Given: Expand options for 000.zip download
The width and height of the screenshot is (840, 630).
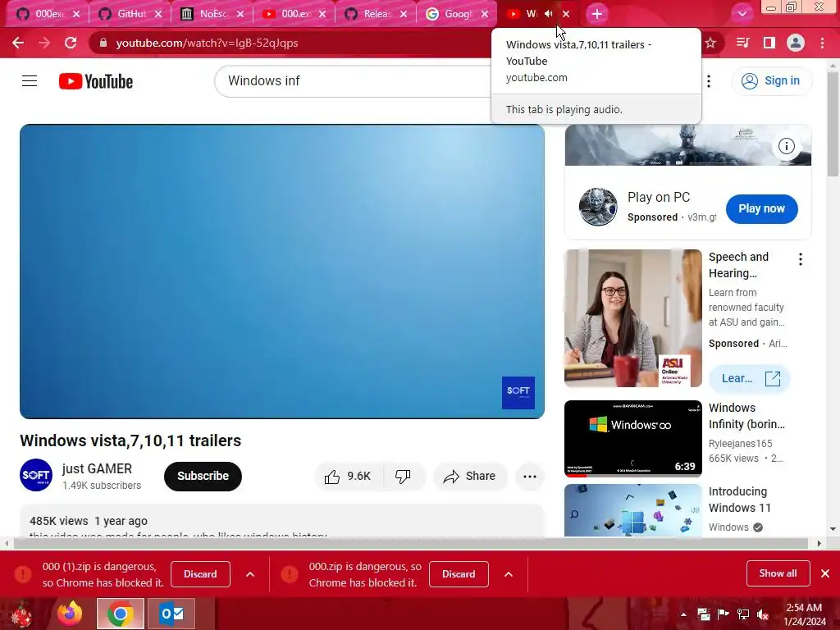Looking at the screenshot, I should pyautogui.click(x=509, y=574).
